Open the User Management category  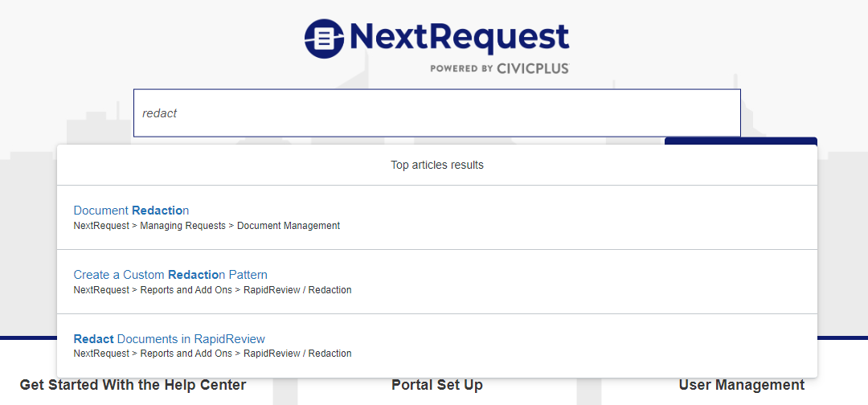click(742, 385)
